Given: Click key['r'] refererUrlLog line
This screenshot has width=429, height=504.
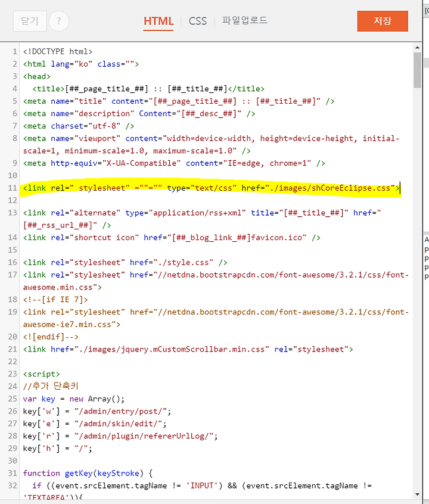Looking at the screenshot, I should coord(120,436).
